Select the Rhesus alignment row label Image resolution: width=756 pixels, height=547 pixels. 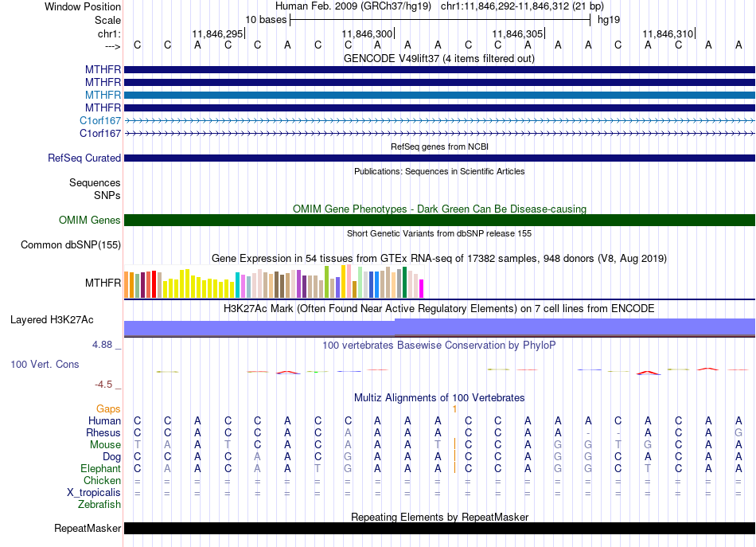(x=103, y=432)
